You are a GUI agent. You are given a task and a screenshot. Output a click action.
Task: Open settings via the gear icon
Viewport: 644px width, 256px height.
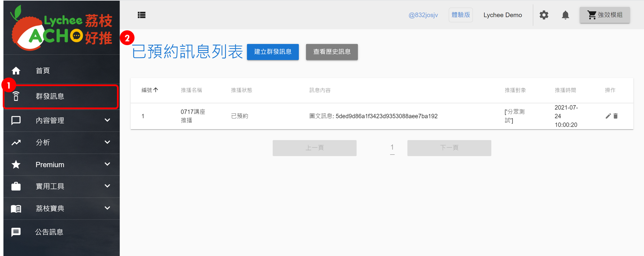(544, 15)
